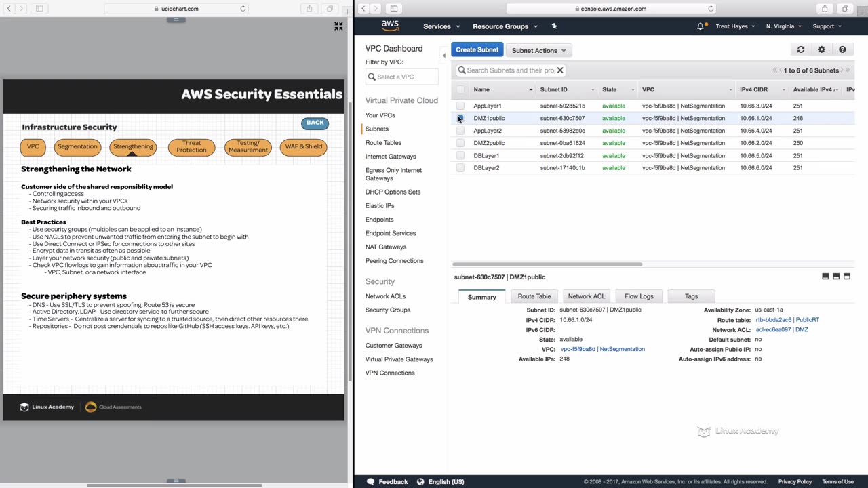Open the Subnet Actions dropdown
868x488 pixels.
pos(539,50)
